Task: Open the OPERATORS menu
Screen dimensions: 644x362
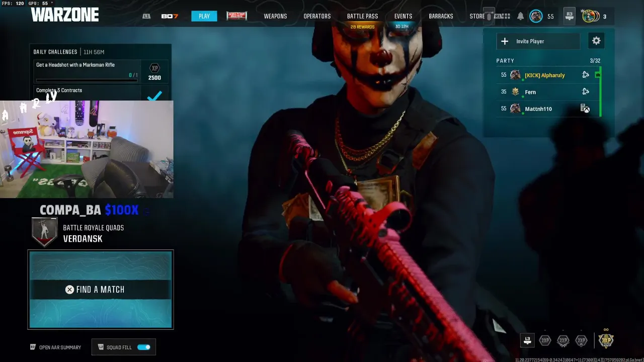Action: point(317,16)
